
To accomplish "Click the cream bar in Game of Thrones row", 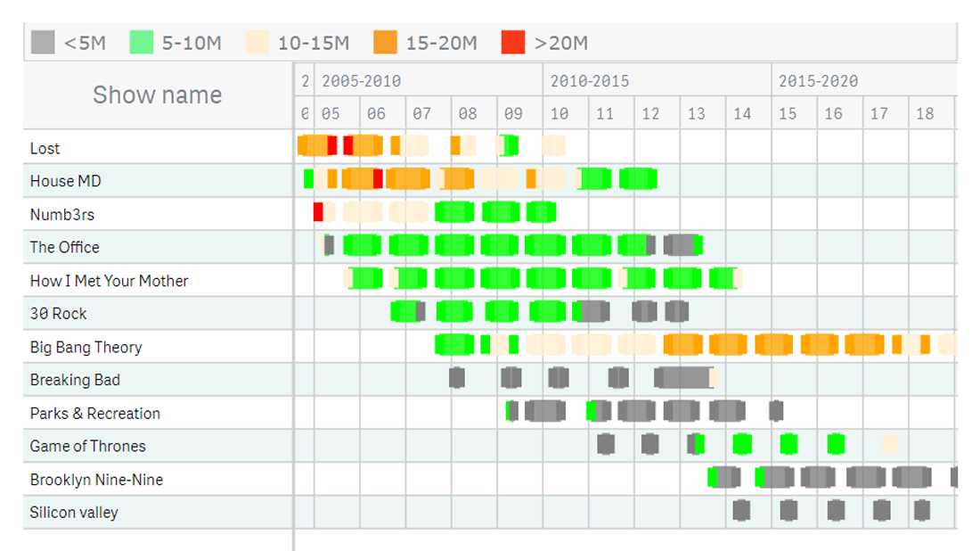I will coord(890,444).
